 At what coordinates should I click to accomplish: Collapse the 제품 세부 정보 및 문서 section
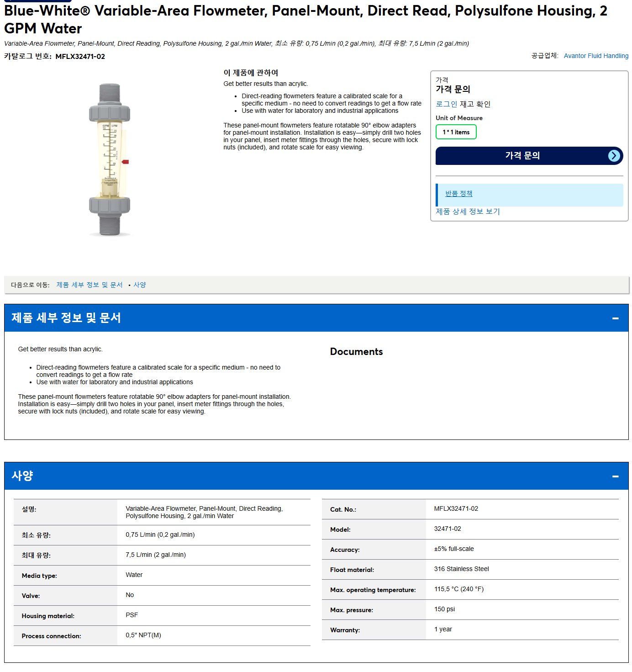pyautogui.click(x=615, y=318)
